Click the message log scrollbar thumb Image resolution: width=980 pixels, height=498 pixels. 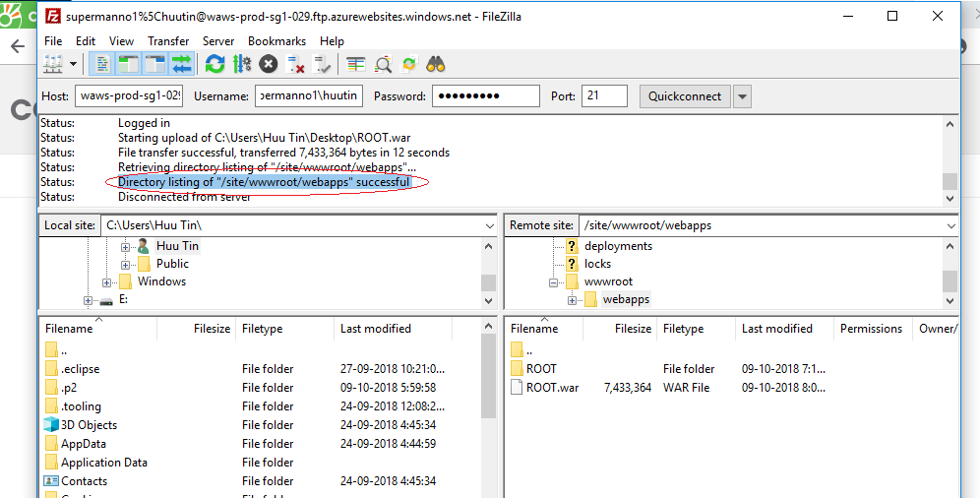pos(950,182)
